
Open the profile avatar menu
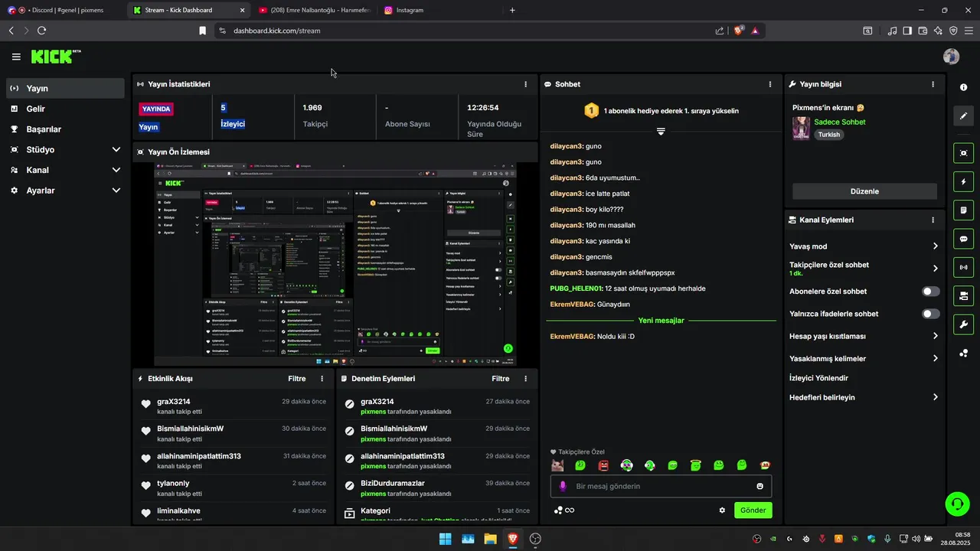[x=951, y=57]
